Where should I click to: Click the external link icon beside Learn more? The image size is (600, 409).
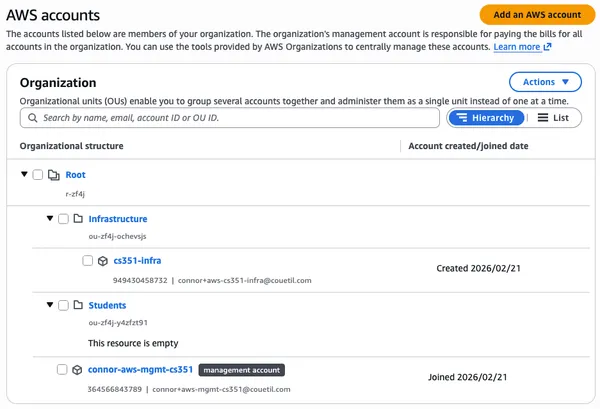pos(548,47)
